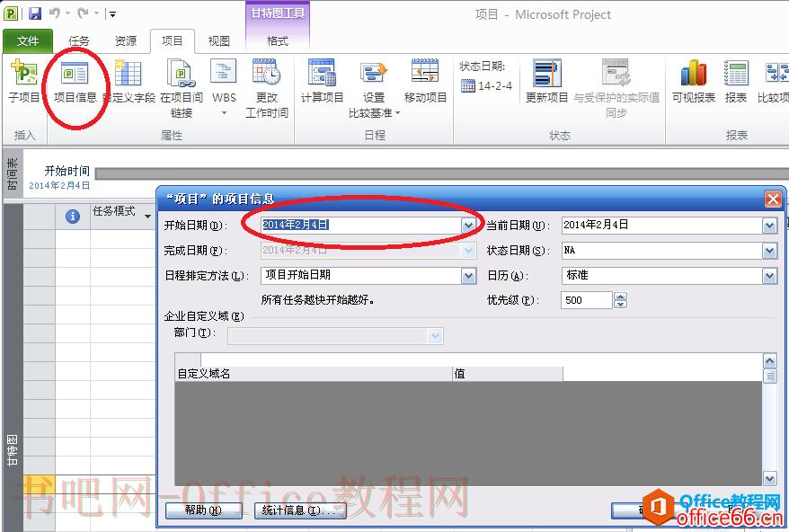Click the Save icon in quick access toolbar
This screenshot has height=532, width=789.
35,13
